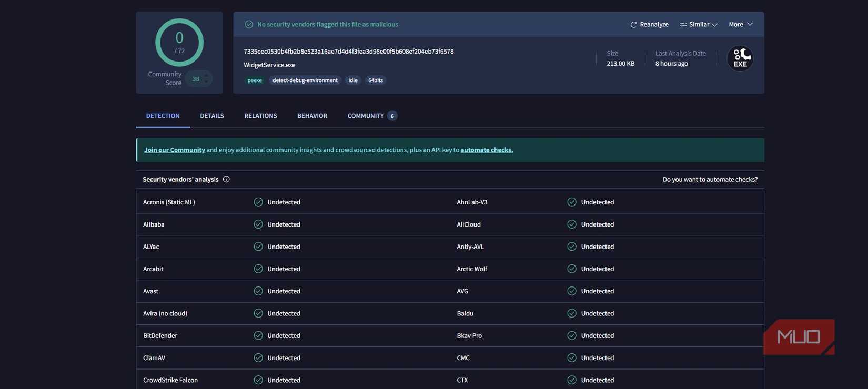Screen dimensions: 868x389
Task: Click the check icon in the AliCloud row
Action: point(572,224)
